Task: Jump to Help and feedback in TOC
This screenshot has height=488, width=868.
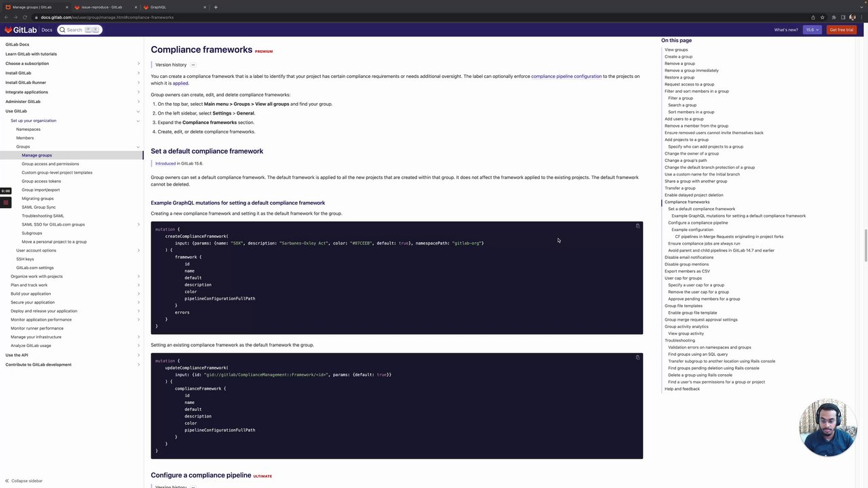Action: tap(682, 388)
